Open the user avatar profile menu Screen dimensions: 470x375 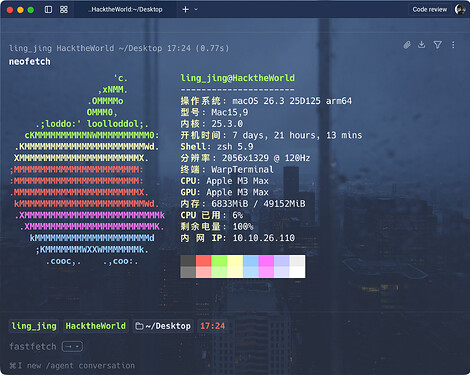[x=460, y=9]
